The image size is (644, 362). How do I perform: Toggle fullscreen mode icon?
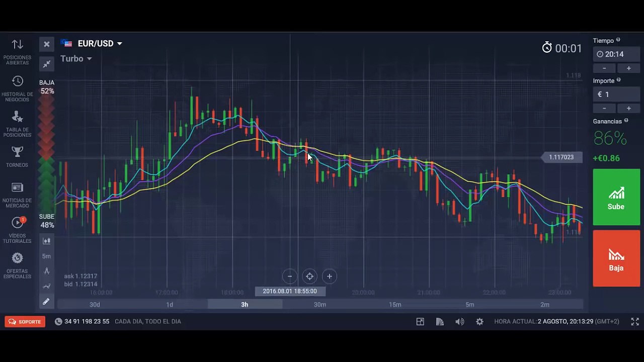(635, 322)
